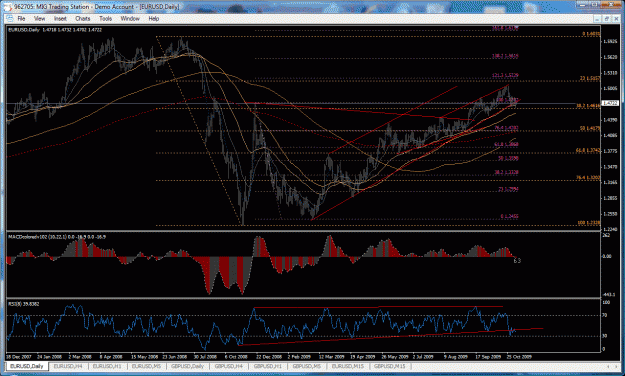Image resolution: width=625 pixels, height=376 pixels.
Task: Open the View menu
Action: pos(39,18)
